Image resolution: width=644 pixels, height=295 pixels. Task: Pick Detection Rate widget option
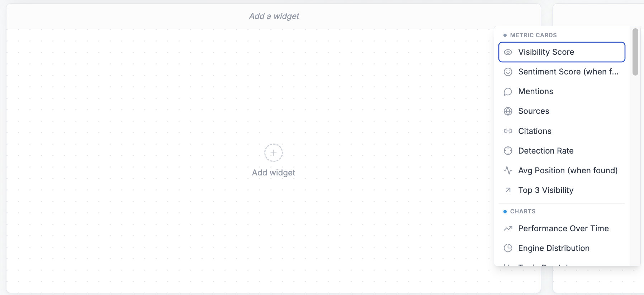click(562, 151)
